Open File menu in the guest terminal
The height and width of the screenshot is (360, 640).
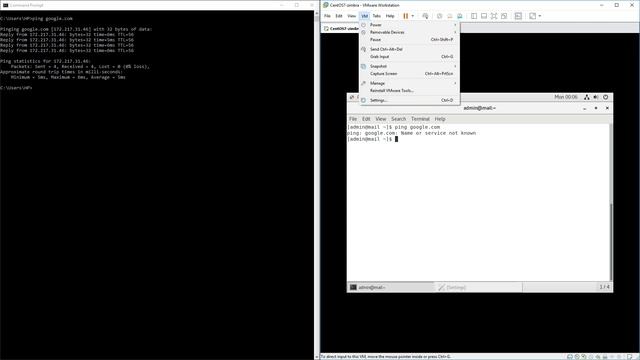coord(353,119)
